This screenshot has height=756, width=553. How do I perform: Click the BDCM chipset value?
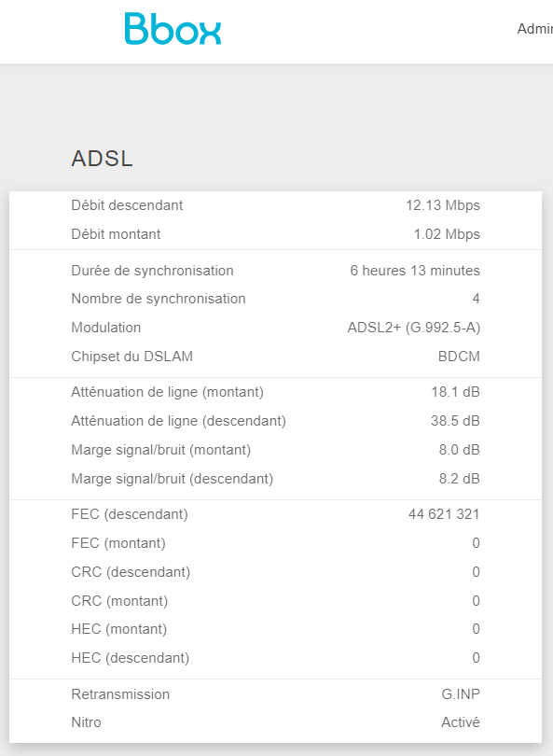[x=459, y=357]
